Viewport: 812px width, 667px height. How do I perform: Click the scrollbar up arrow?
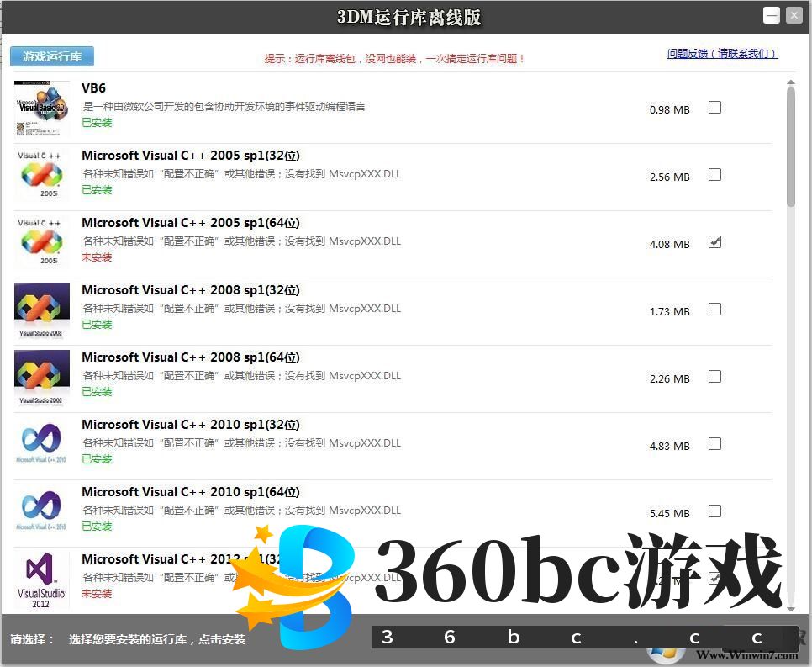(791, 82)
